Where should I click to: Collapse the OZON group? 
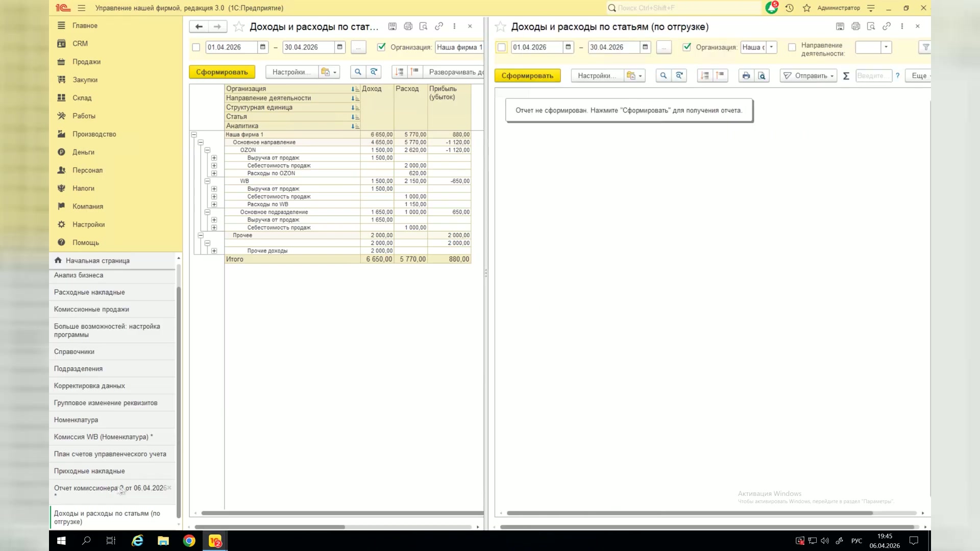[207, 150]
